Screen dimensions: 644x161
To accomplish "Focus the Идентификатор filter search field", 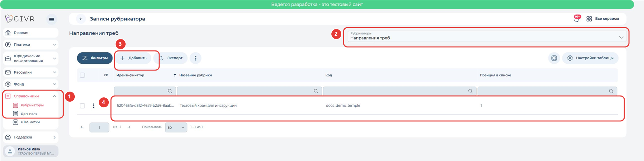I will (145, 91).
